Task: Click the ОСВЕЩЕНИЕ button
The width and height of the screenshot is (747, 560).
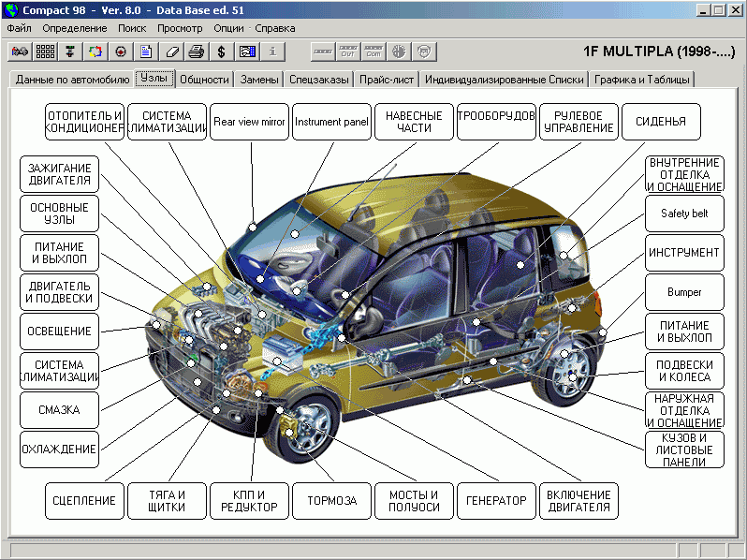Action: tap(60, 332)
